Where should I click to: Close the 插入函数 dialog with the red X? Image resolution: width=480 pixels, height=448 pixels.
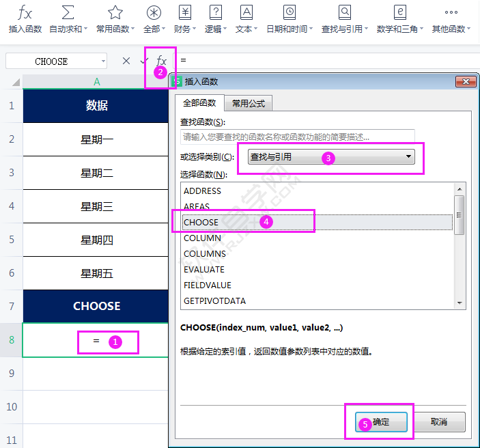click(x=466, y=81)
